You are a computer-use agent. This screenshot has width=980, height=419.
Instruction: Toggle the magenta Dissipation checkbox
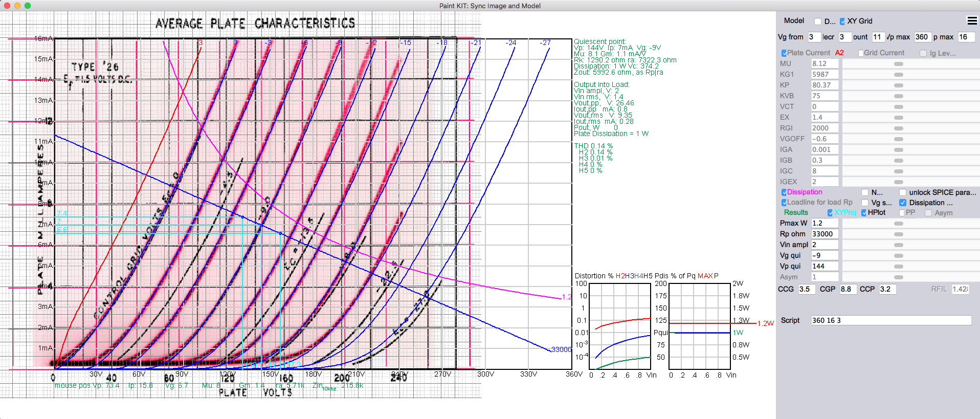coord(784,192)
